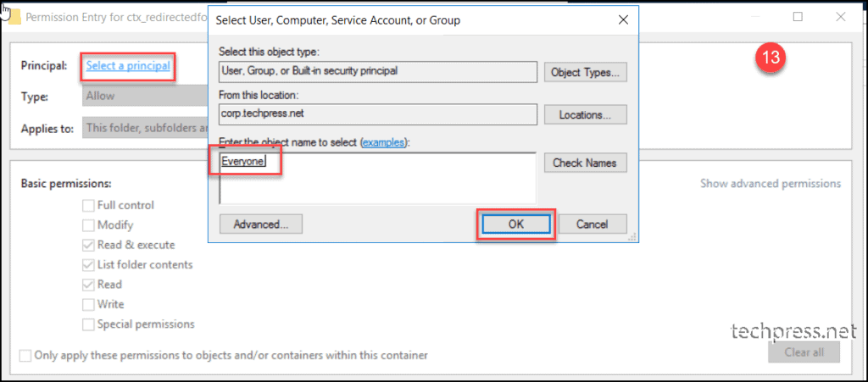868x382 pixels.
Task: Click Check Names button
Action: [x=586, y=163]
